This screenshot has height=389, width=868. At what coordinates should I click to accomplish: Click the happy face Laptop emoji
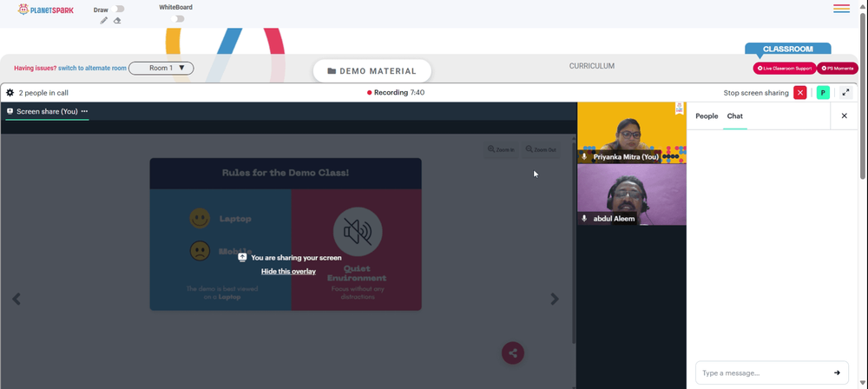pyautogui.click(x=200, y=218)
